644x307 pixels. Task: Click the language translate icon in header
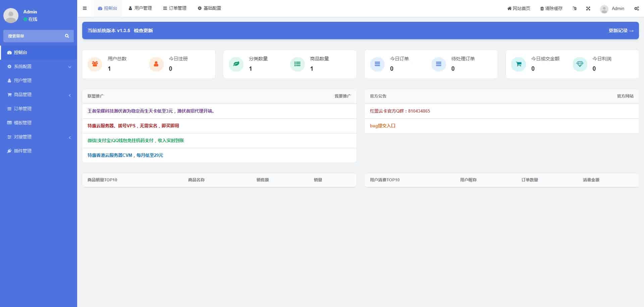point(575,8)
